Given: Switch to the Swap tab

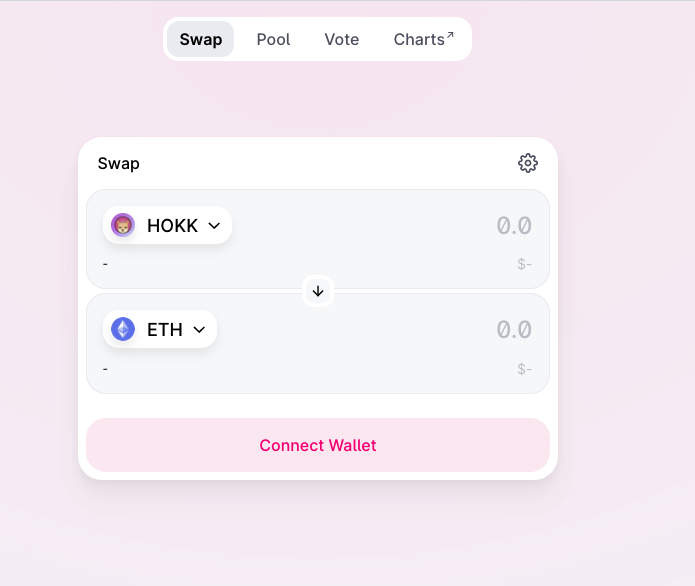Looking at the screenshot, I should [200, 39].
